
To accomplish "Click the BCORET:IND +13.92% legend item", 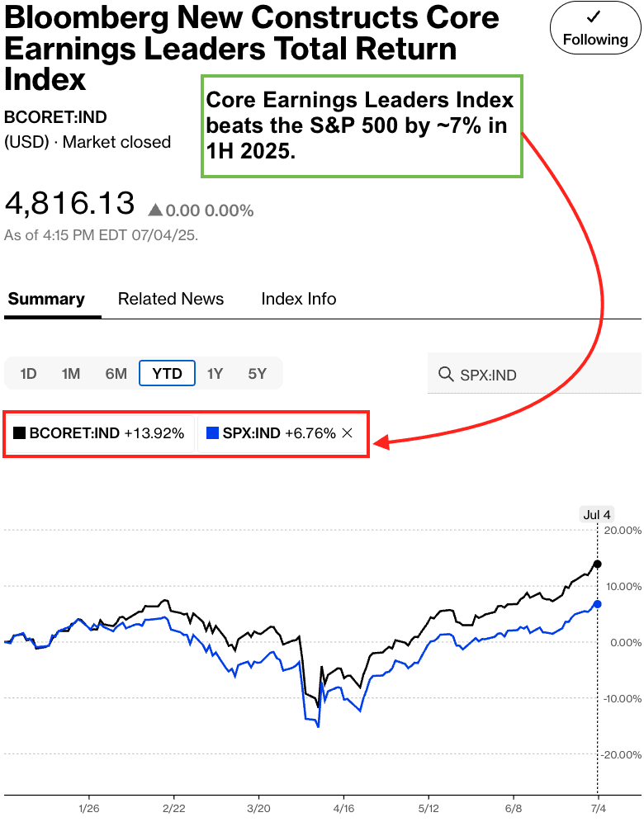I will tap(100, 433).
